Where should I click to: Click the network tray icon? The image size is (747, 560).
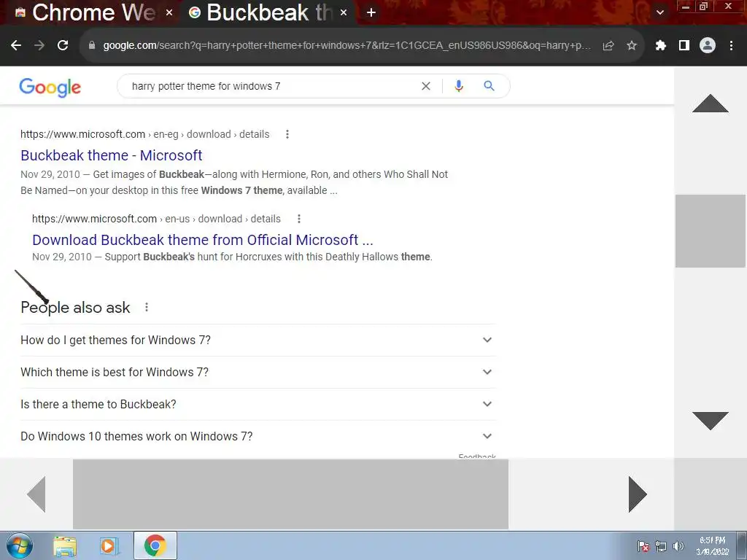661,547
